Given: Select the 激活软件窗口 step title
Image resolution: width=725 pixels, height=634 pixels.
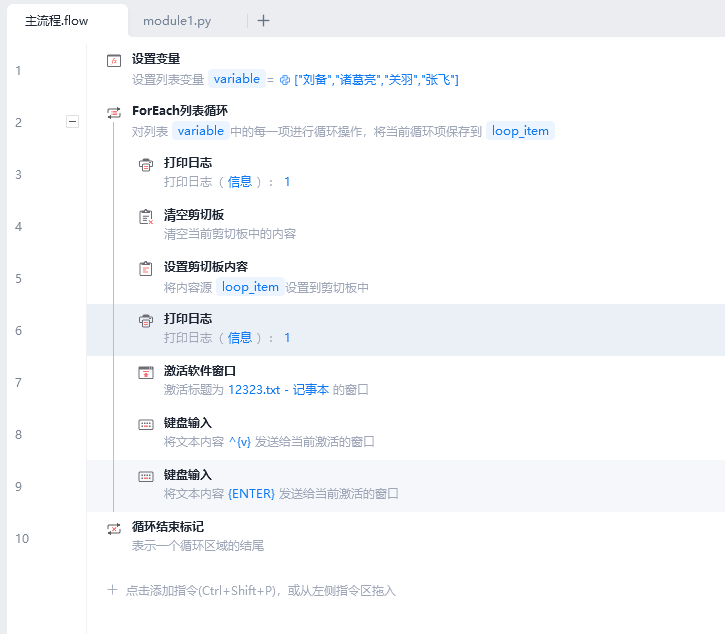Looking at the screenshot, I should tap(200, 370).
